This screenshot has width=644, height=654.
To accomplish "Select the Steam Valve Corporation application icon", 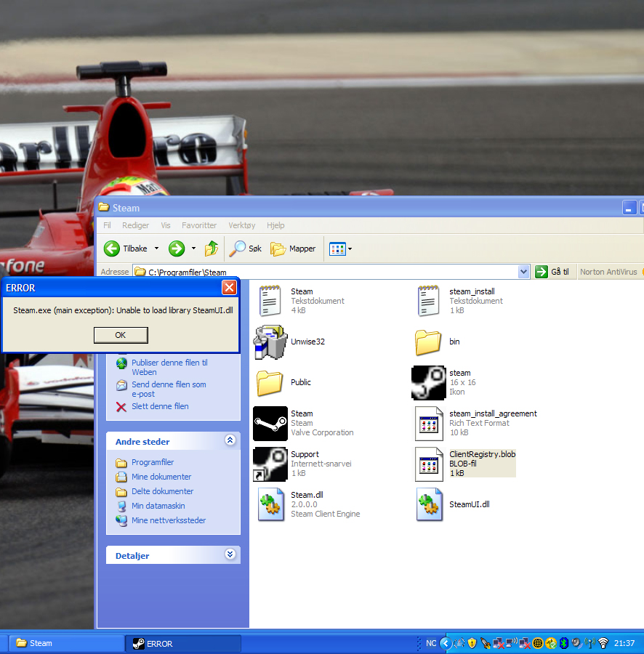I will pos(270,424).
